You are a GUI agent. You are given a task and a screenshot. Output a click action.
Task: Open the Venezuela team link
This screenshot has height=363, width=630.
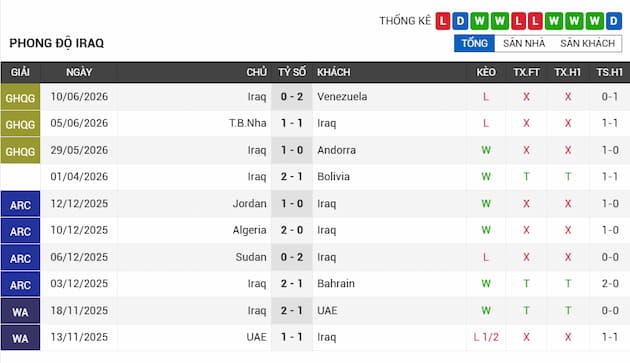[x=342, y=96]
